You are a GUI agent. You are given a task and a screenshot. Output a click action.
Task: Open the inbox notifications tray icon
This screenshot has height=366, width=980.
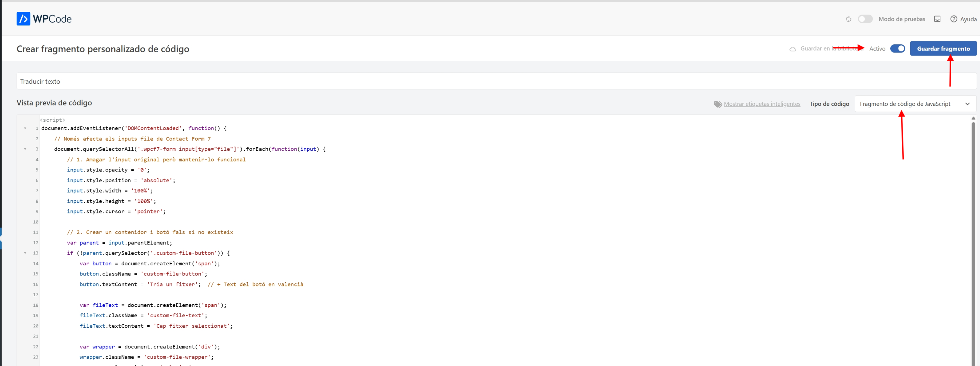pos(937,19)
